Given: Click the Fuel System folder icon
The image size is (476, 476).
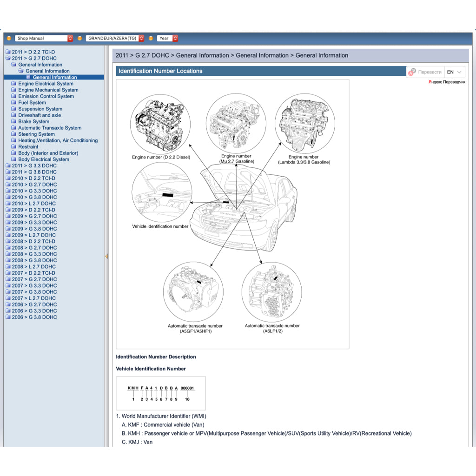Looking at the screenshot, I should [x=14, y=103].
